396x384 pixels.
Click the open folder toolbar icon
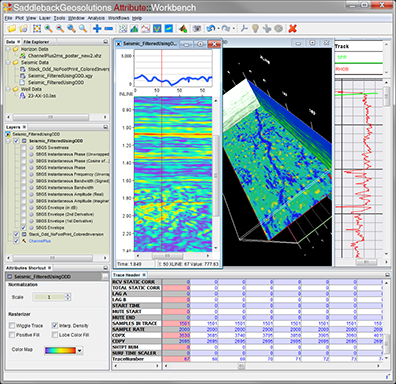point(12,29)
